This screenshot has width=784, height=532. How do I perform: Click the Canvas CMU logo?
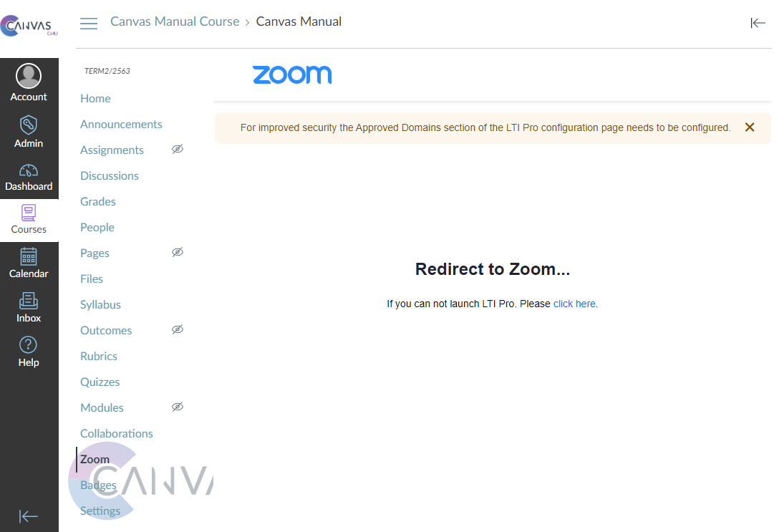29,26
